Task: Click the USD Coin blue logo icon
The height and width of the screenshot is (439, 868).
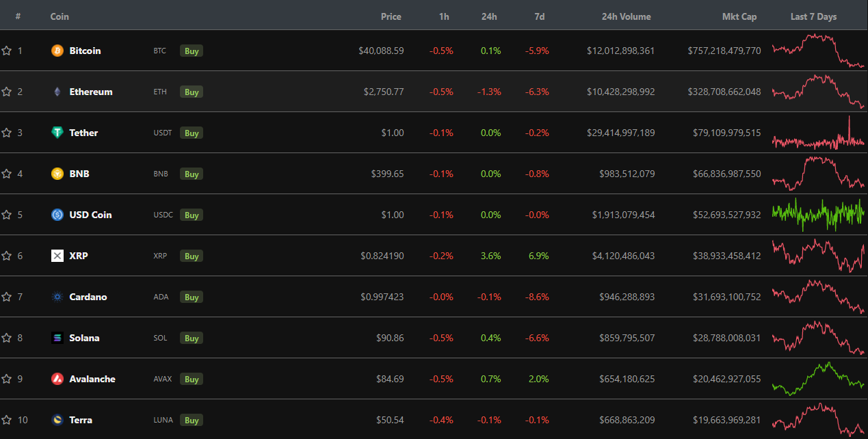Action: [57, 215]
